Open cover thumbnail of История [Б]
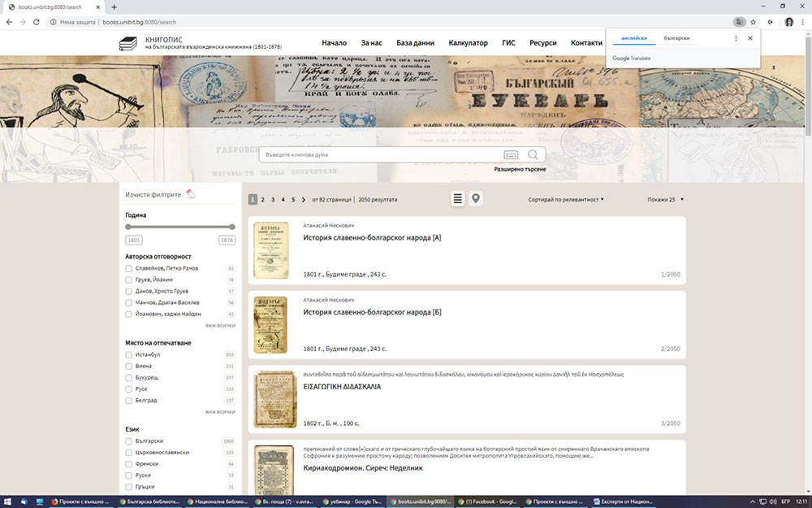This screenshot has width=812, height=508. (x=270, y=324)
